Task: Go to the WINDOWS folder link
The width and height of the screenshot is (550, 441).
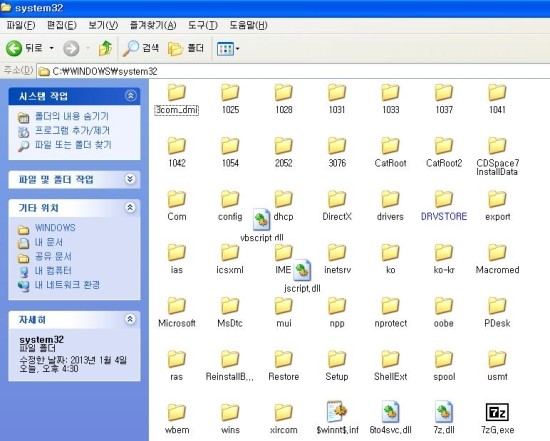Action: pos(55,228)
